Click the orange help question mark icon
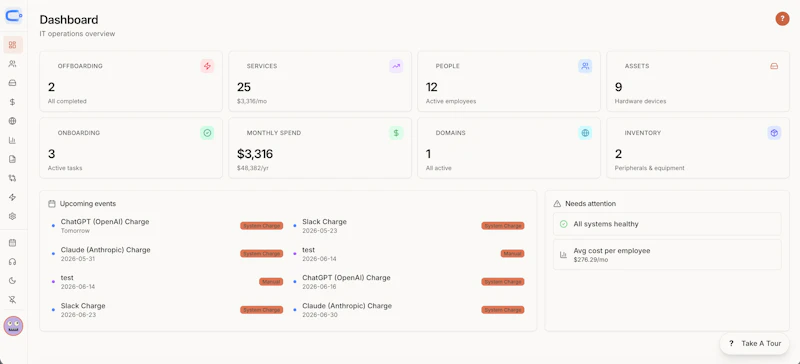Image resolution: width=800 pixels, height=364 pixels. coord(782,19)
